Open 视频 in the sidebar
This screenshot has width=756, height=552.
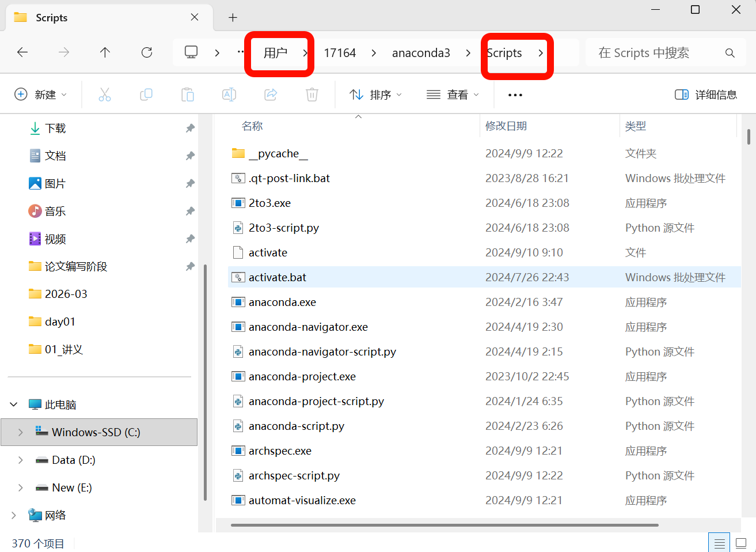coord(55,239)
